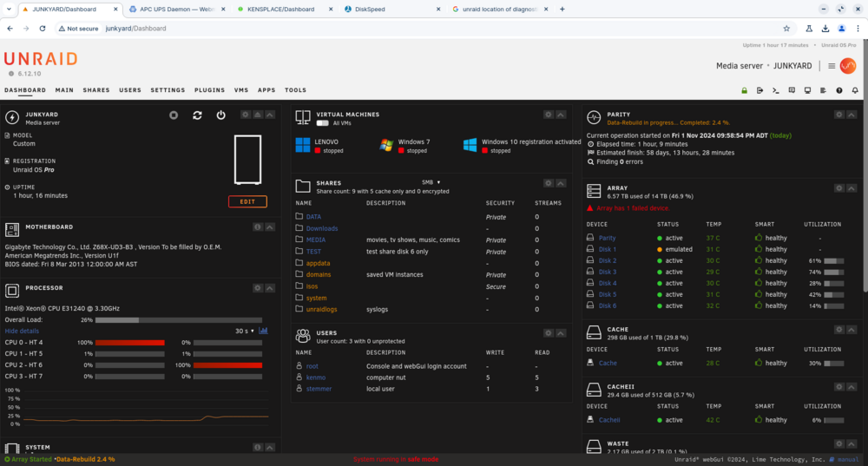The height and width of the screenshot is (466, 868).
Task: Click Hide details link in Processor
Action: [x=23, y=331]
